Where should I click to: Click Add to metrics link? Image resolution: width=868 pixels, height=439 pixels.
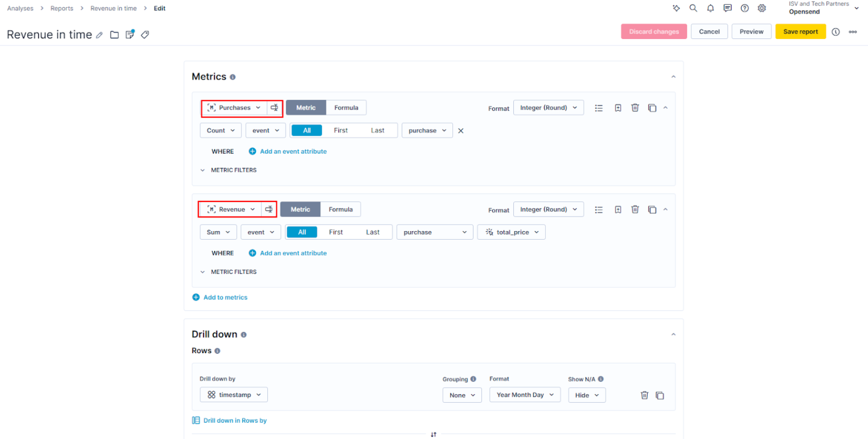pos(225,298)
